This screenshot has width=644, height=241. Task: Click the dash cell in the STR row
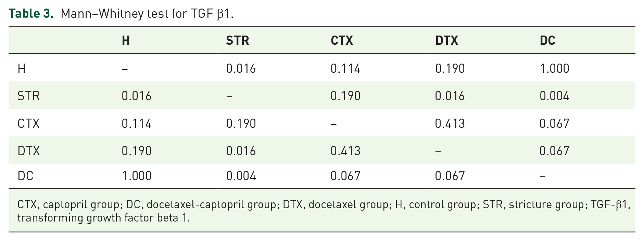tap(229, 96)
